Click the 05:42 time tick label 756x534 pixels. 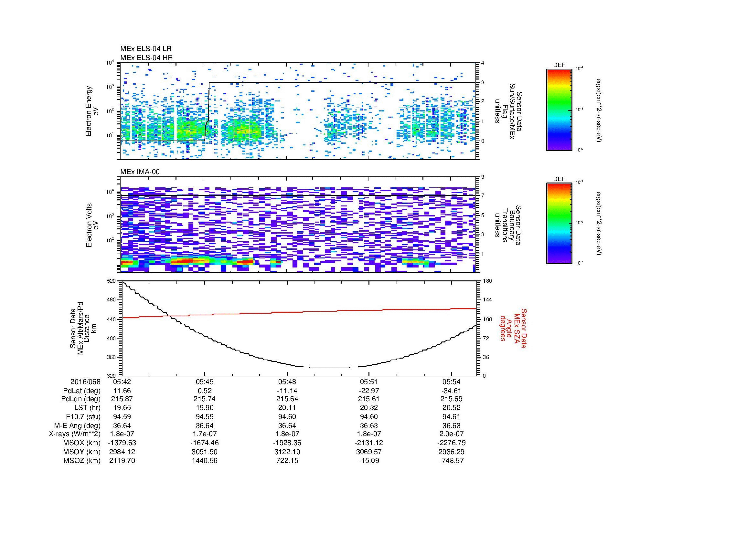122,382
